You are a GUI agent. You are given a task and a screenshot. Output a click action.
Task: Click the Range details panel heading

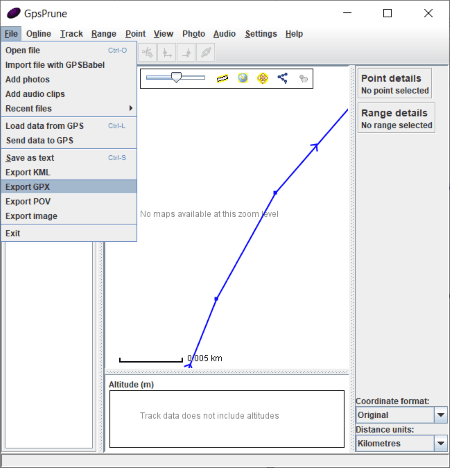tap(394, 113)
